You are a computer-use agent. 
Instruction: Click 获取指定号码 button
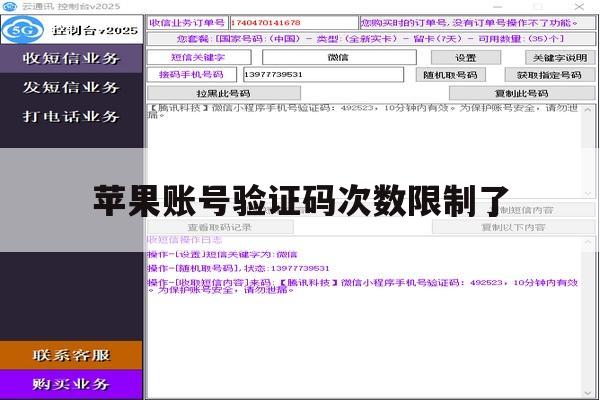tap(550, 75)
